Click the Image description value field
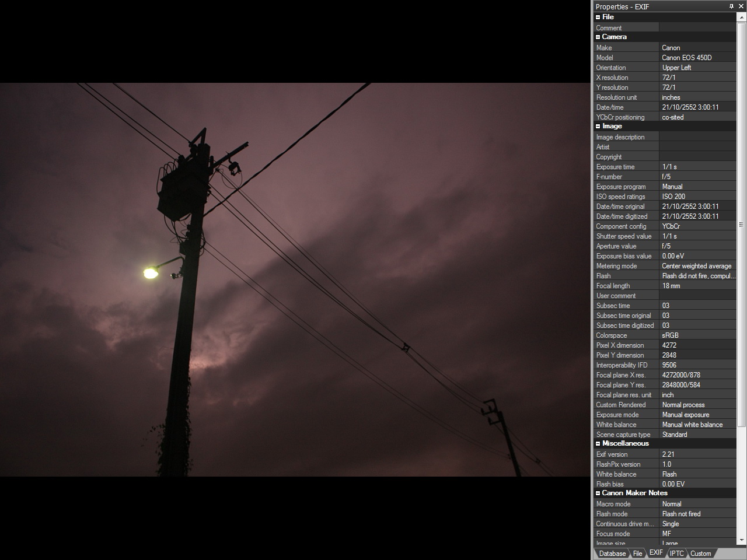The image size is (747, 560). 697,137
